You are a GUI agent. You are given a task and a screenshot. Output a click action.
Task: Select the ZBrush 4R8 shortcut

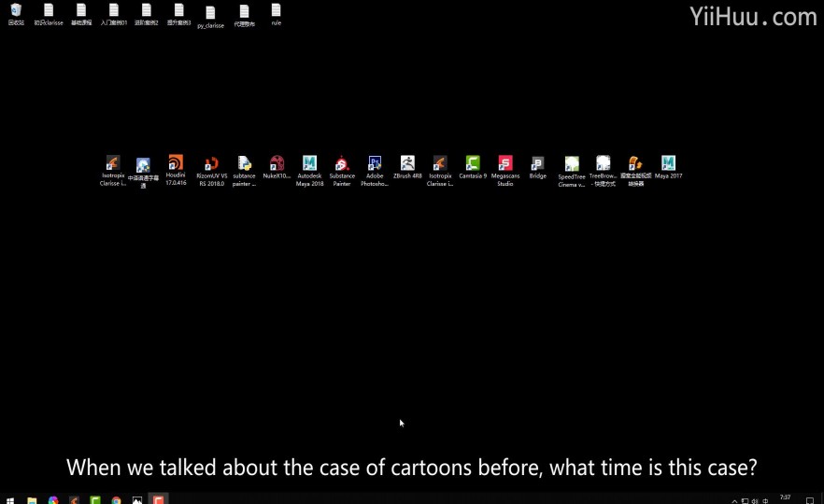coord(407,167)
